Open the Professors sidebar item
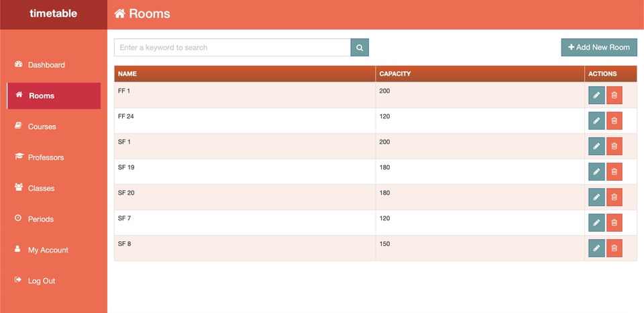 pos(54,157)
